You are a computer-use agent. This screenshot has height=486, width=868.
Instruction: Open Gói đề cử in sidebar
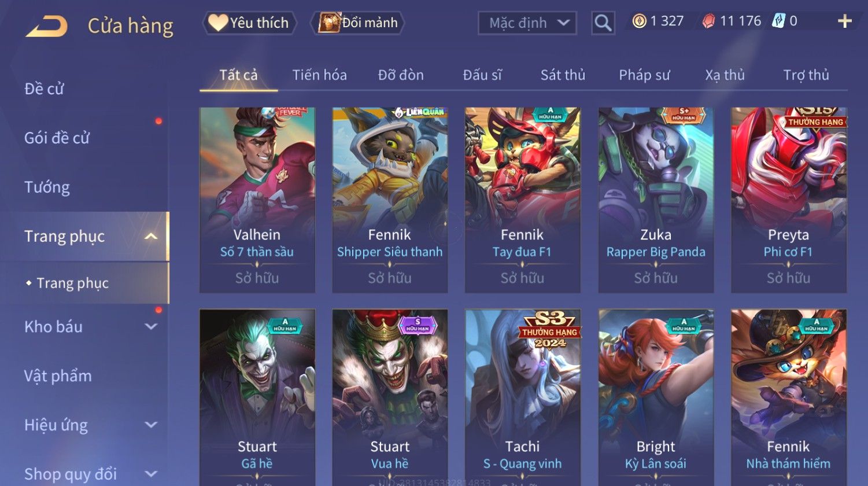tap(57, 138)
